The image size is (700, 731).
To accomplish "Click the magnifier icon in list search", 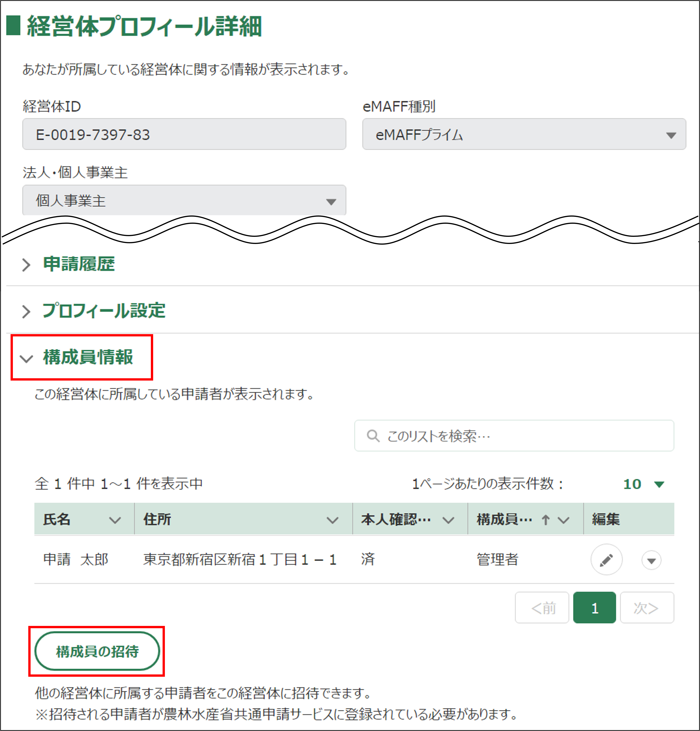I will click(x=373, y=436).
